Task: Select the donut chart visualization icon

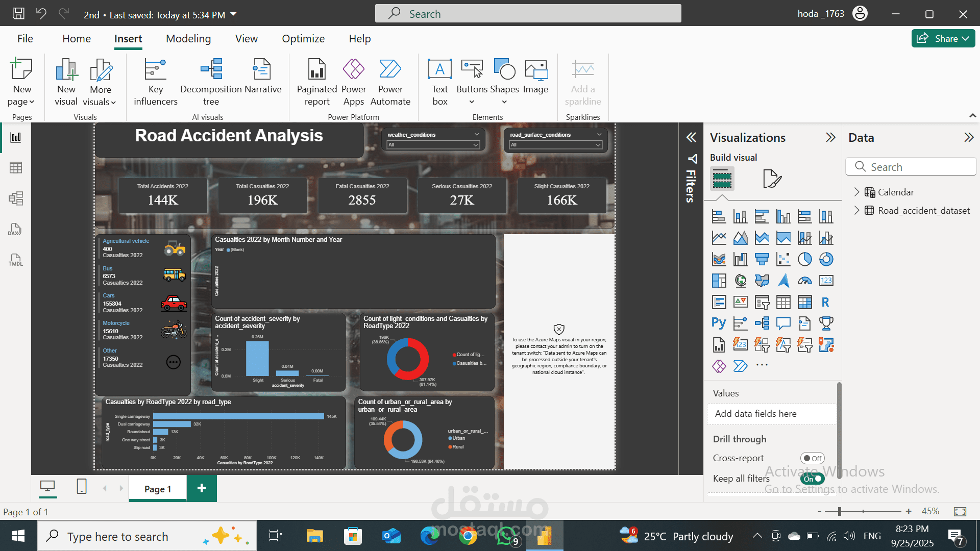Action: [x=826, y=259]
